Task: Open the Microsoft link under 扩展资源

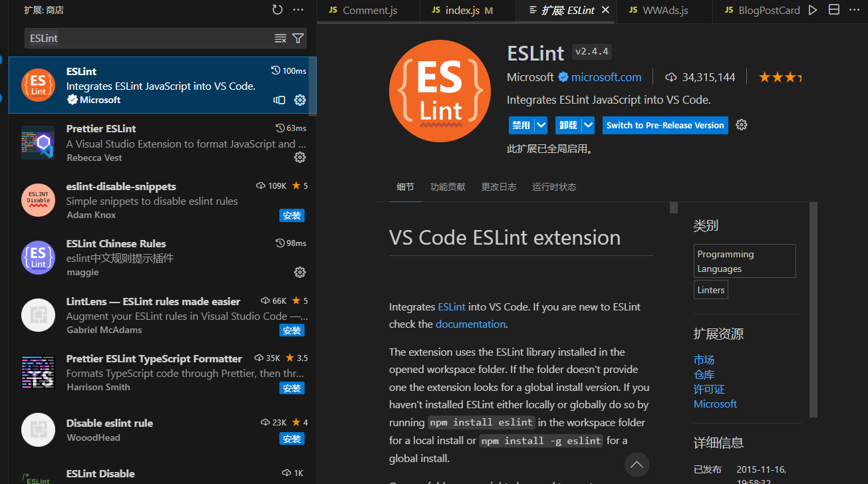Action: point(715,404)
